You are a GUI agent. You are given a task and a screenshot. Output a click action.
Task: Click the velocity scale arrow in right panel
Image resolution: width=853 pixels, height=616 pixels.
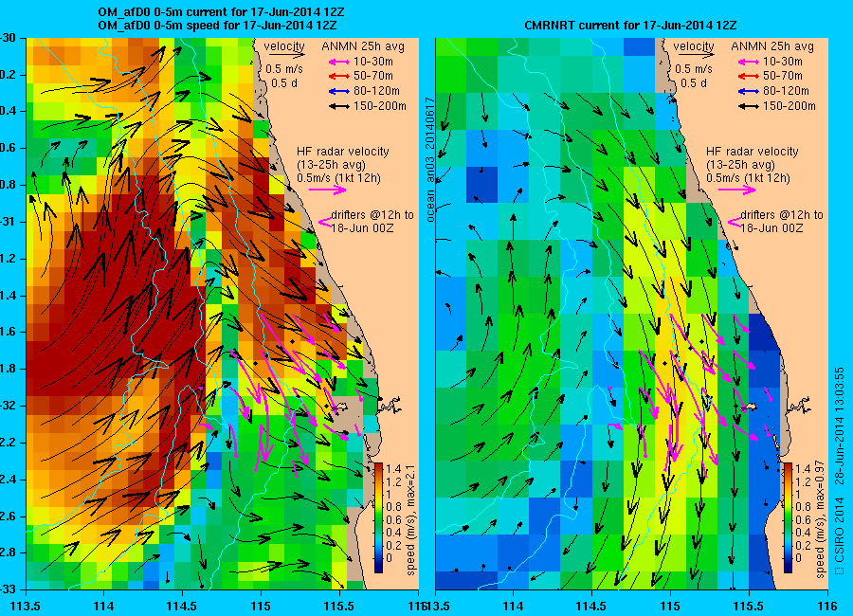click(697, 54)
